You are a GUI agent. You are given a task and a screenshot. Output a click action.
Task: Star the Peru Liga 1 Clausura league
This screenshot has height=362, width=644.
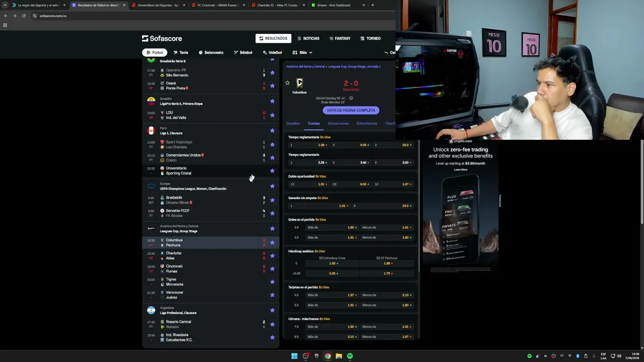click(272, 130)
